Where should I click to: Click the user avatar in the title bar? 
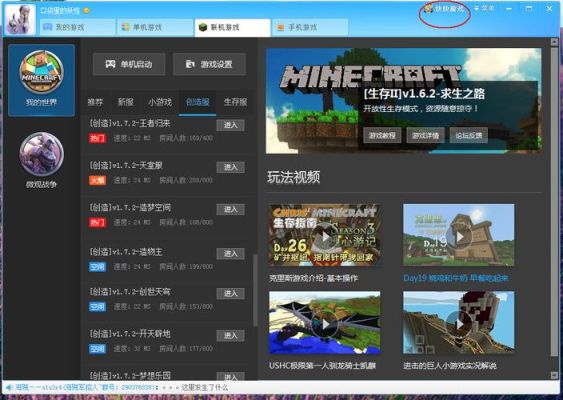(20, 20)
